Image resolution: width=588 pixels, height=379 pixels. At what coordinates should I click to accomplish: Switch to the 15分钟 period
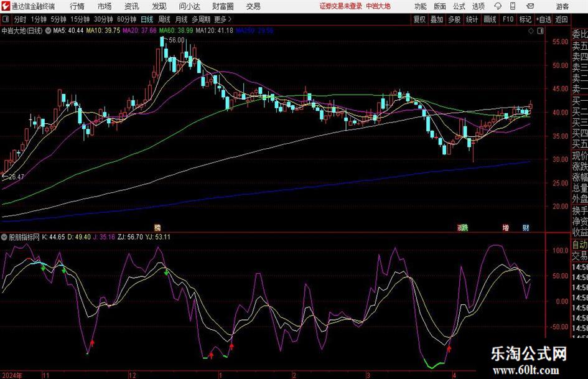tap(80, 19)
